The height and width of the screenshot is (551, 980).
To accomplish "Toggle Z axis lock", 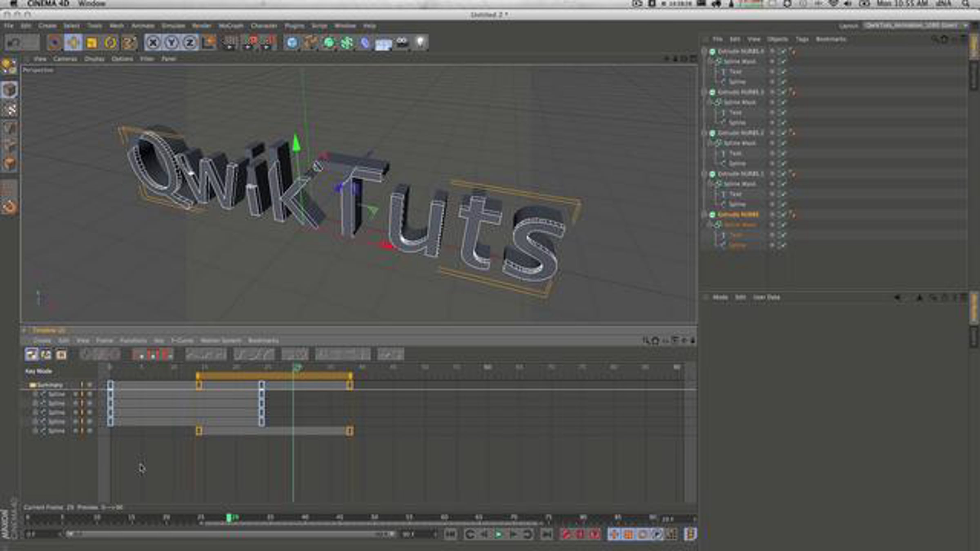I will 190,42.
